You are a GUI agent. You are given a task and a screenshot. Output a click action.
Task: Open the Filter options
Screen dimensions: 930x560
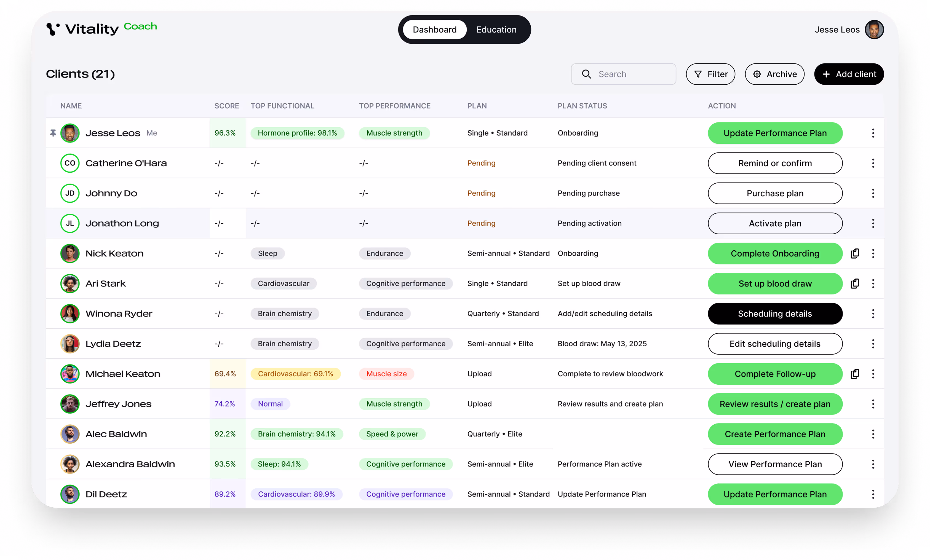click(x=710, y=74)
